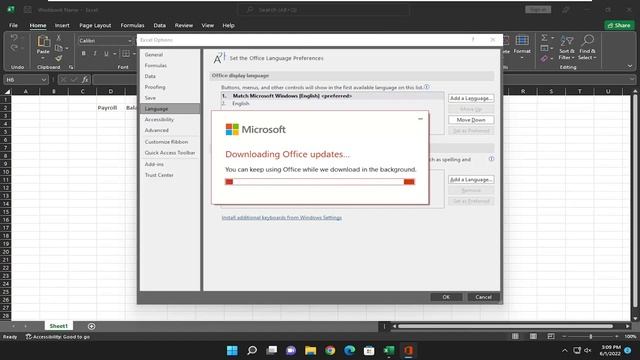Click the Copy icon in Clipboard group
The image size is (640, 360).
[59, 48]
